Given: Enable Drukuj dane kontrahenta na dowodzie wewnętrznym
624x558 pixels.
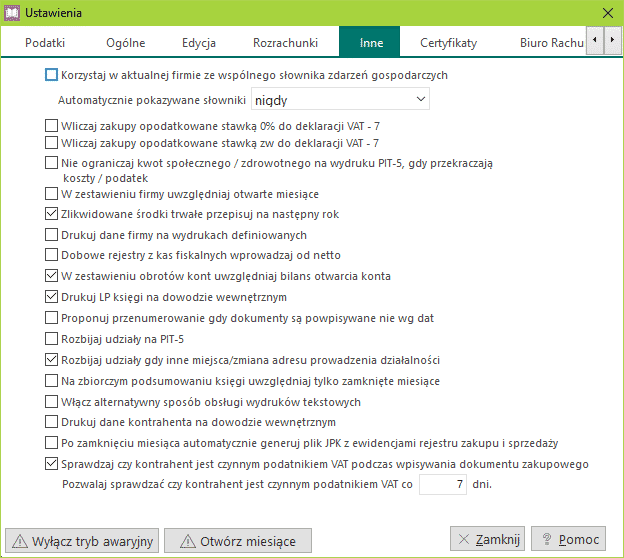Looking at the screenshot, I should 51,422.
